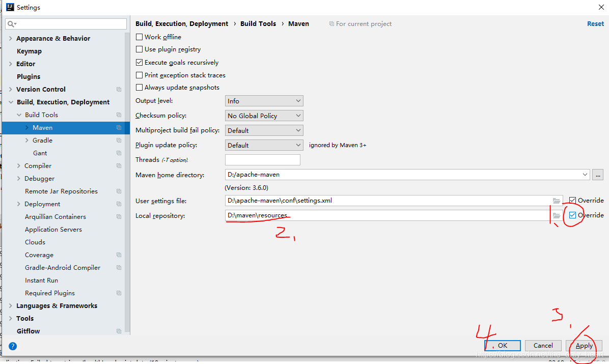
Task: Click project-level icon next to Arquillian Containers
Action: pos(119,217)
